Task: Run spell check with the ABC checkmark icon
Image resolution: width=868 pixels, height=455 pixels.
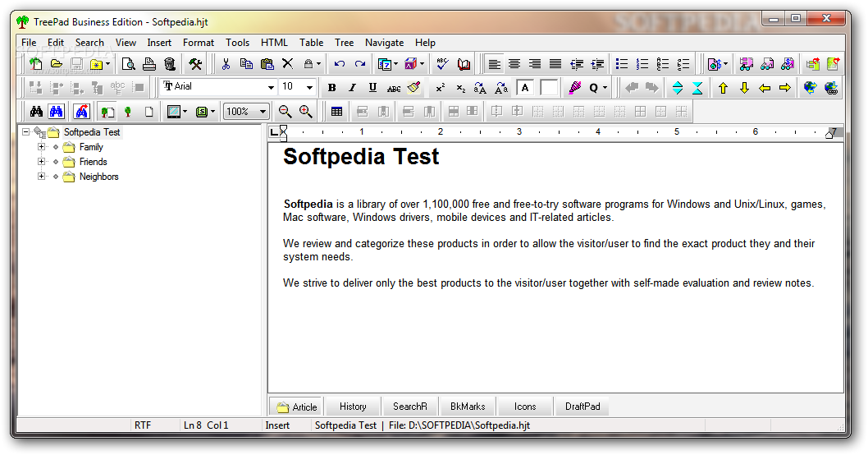Action: pos(442,64)
